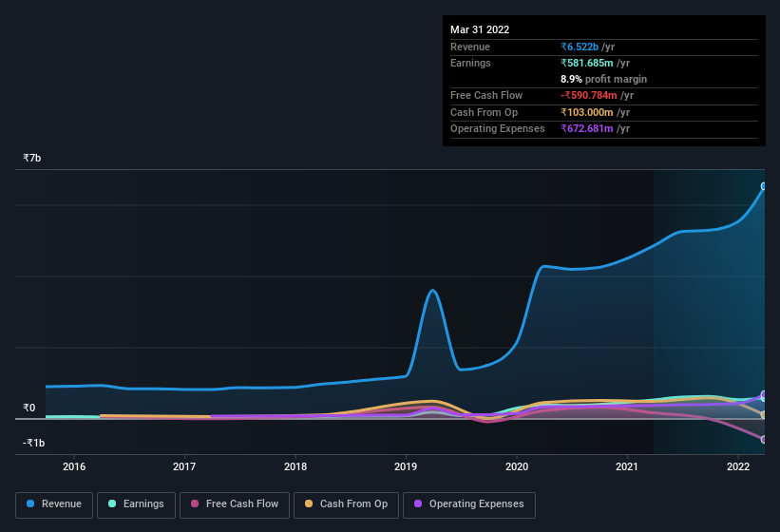780x532 pixels.
Task: Click the -₹590.784m free cash flow value
Action: pos(589,95)
